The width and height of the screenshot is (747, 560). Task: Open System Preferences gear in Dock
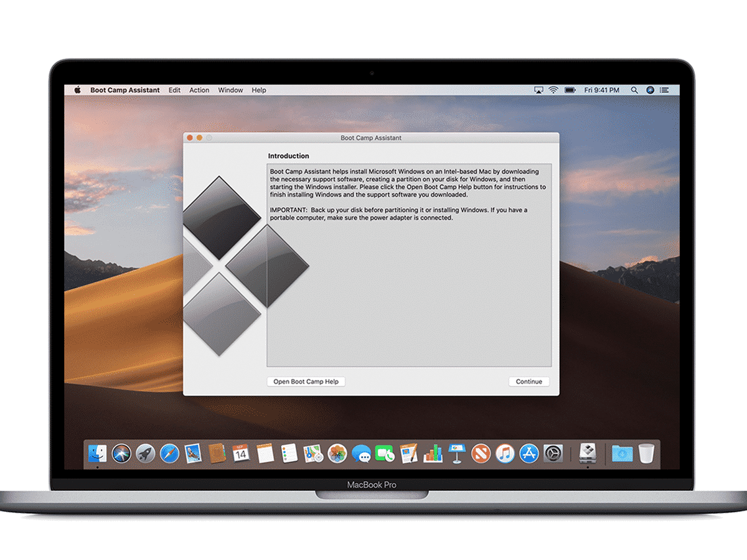point(553,454)
